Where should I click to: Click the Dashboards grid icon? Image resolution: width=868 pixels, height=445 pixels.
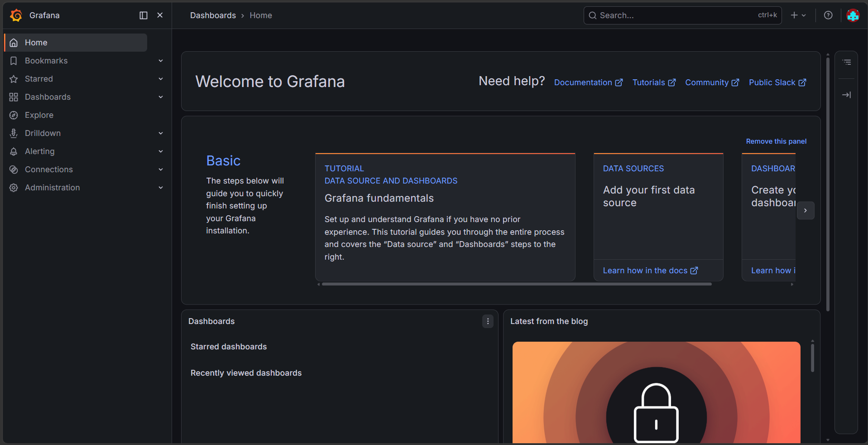tap(14, 97)
